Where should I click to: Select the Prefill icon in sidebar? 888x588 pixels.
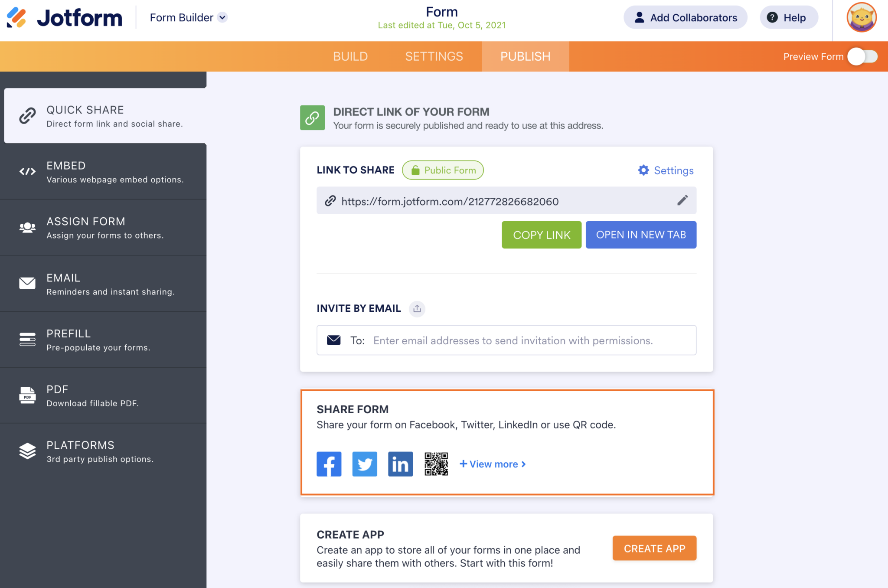click(27, 339)
